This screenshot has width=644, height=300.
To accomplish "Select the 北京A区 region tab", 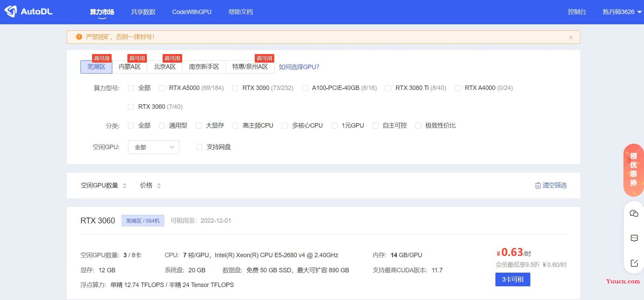I will tap(165, 67).
